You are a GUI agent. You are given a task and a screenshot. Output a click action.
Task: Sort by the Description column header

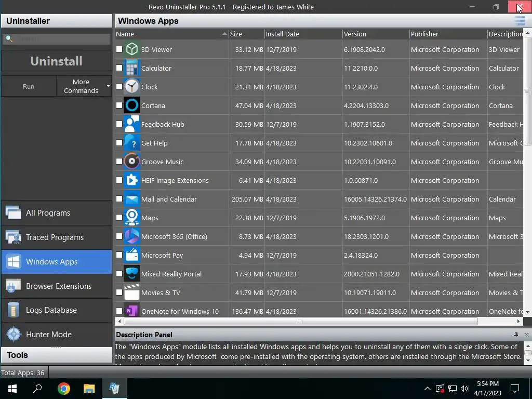point(505,34)
